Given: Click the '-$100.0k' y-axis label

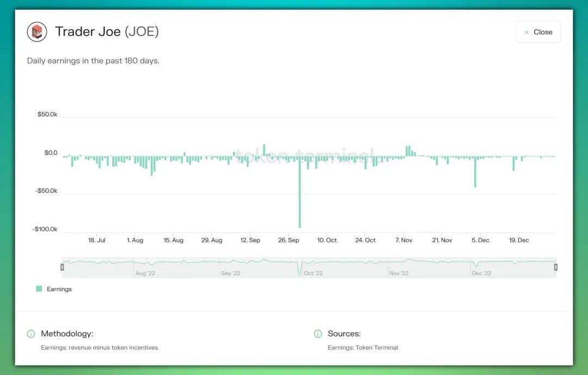Looking at the screenshot, I should tap(45, 229).
